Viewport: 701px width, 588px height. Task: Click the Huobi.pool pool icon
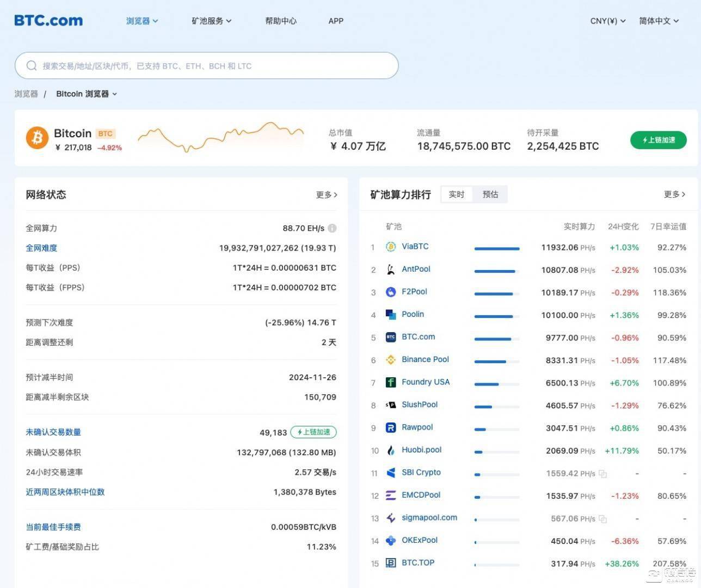coord(391,450)
